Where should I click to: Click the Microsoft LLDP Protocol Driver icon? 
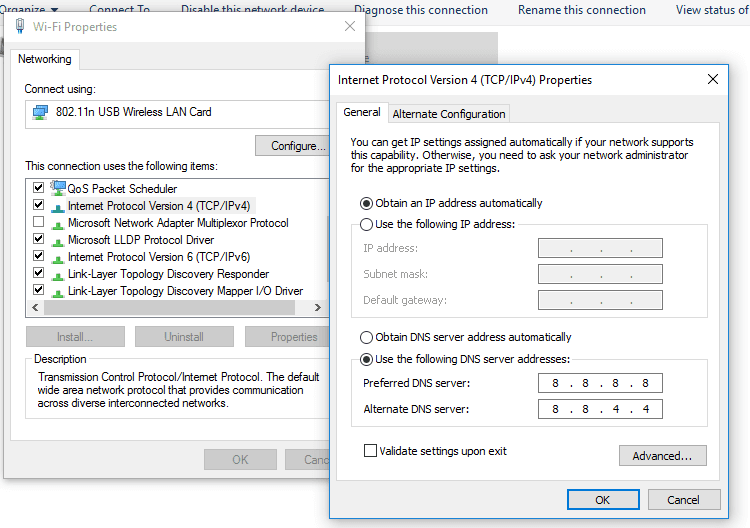coord(58,242)
